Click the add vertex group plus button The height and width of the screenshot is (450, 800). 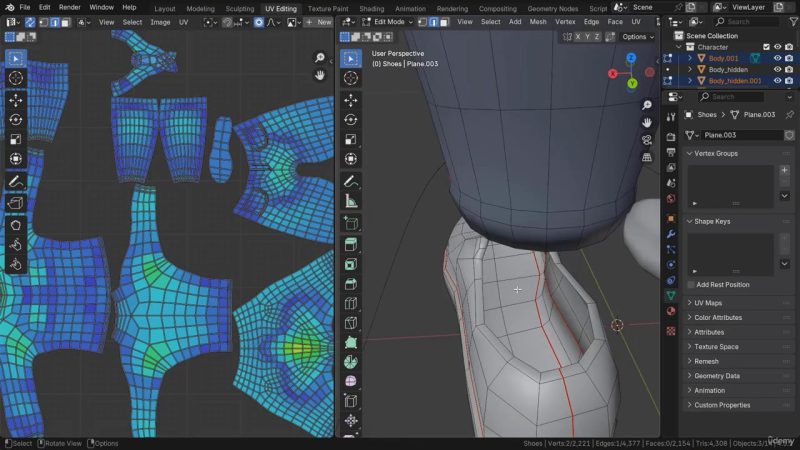tap(784, 171)
